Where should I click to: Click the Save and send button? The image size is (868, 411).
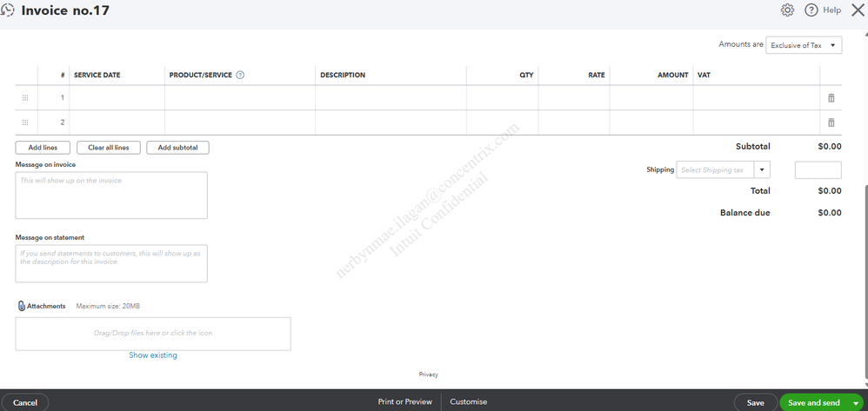point(814,402)
